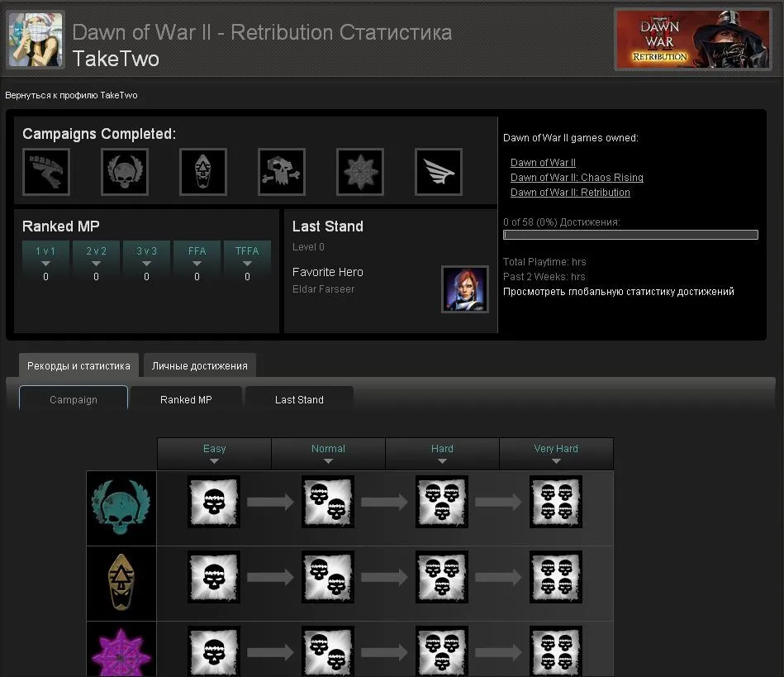Screen dimensions: 784x677
Task: Select the Ranked MP sub-tab
Action: pyautogui.click(x=186, y=399)
